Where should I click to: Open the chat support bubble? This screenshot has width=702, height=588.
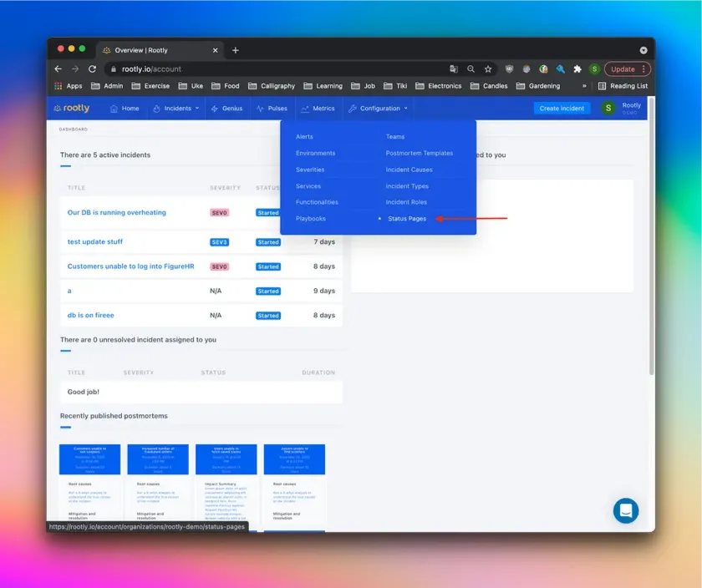click(625, 510)
